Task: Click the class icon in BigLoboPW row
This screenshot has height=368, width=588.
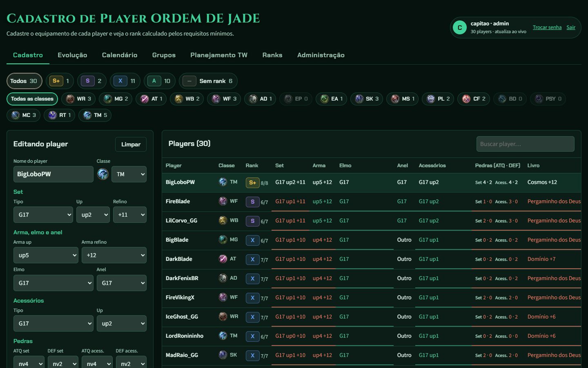Action: pos(223,182)
